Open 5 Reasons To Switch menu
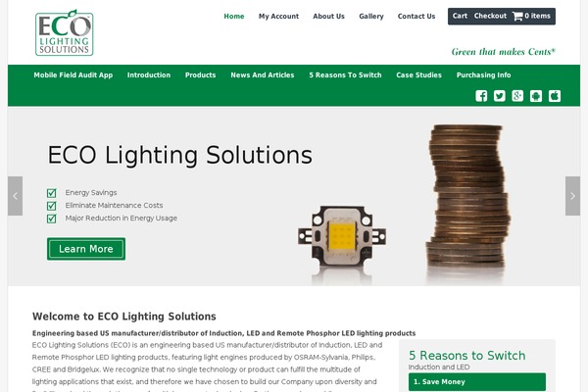 coord(345,75)
